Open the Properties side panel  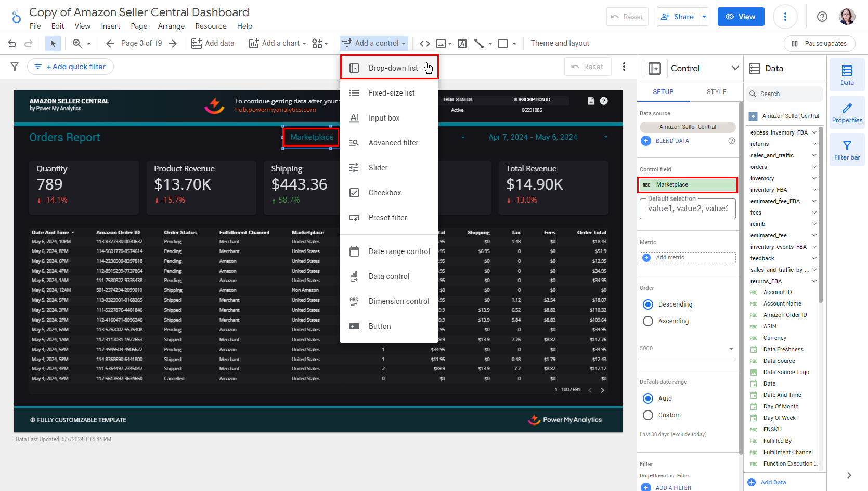tap(847, 113)
